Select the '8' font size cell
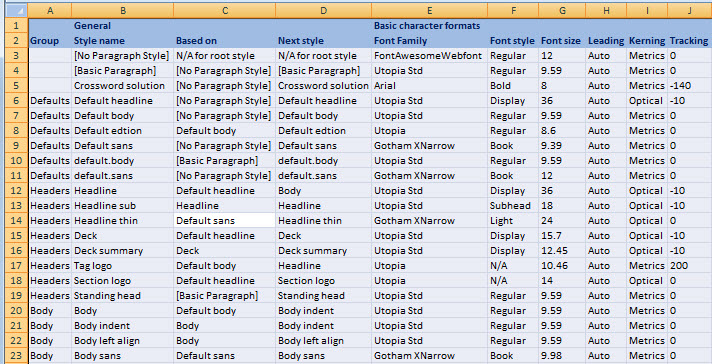Viewport: 712px width, 364px height. 562,85
